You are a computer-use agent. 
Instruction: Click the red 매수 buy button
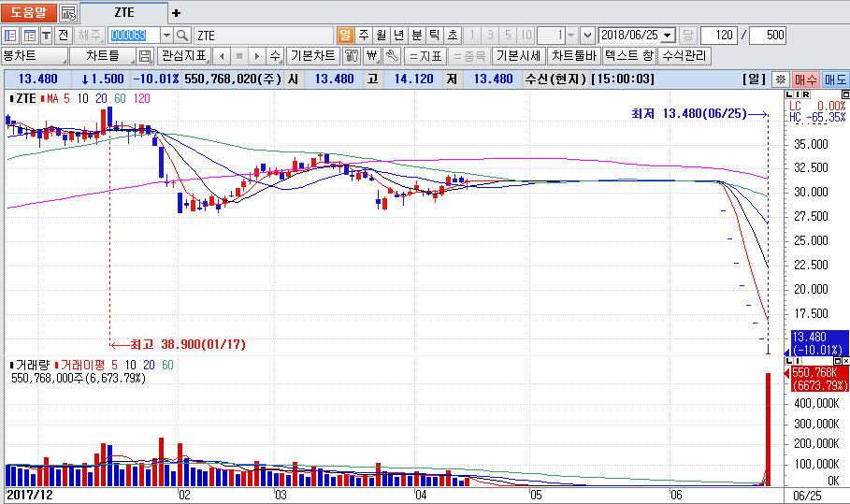pos(805,79)
